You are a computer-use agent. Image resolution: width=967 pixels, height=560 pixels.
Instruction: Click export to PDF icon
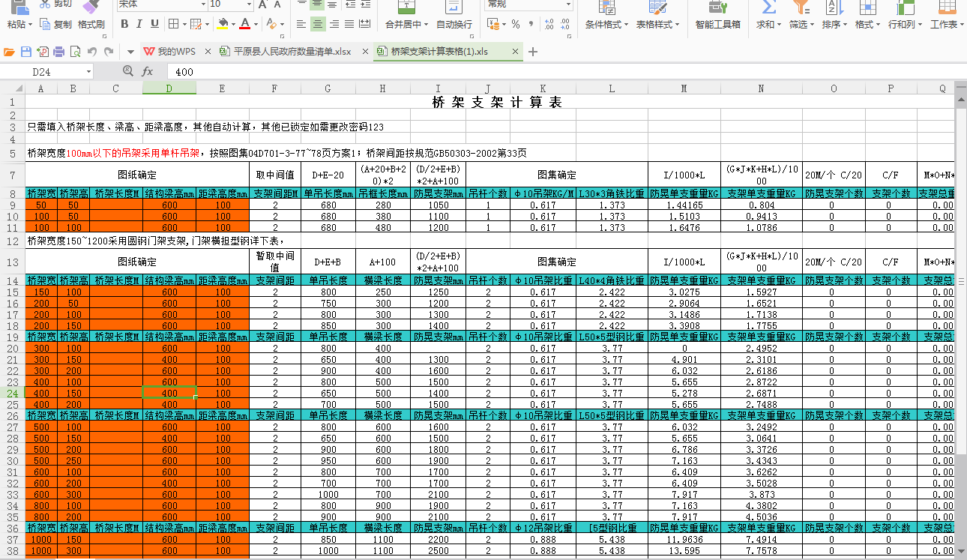click(x=43, y=52)
